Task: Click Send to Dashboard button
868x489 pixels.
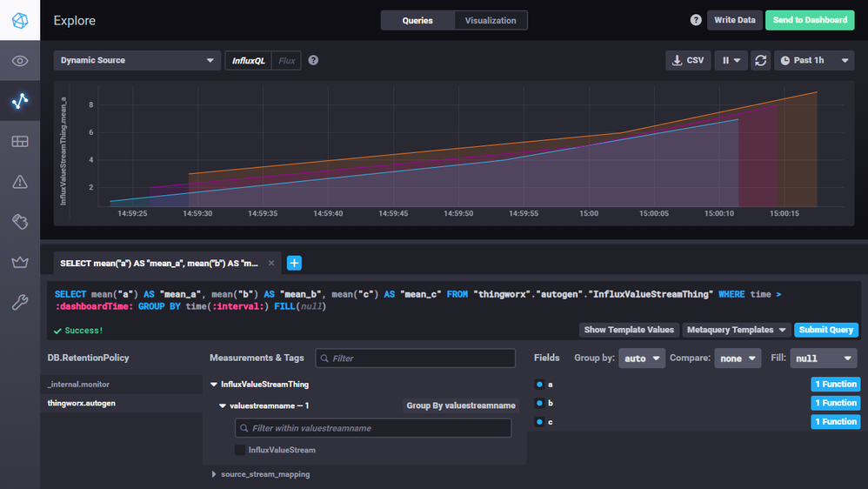Action: (x=809, y=20)
